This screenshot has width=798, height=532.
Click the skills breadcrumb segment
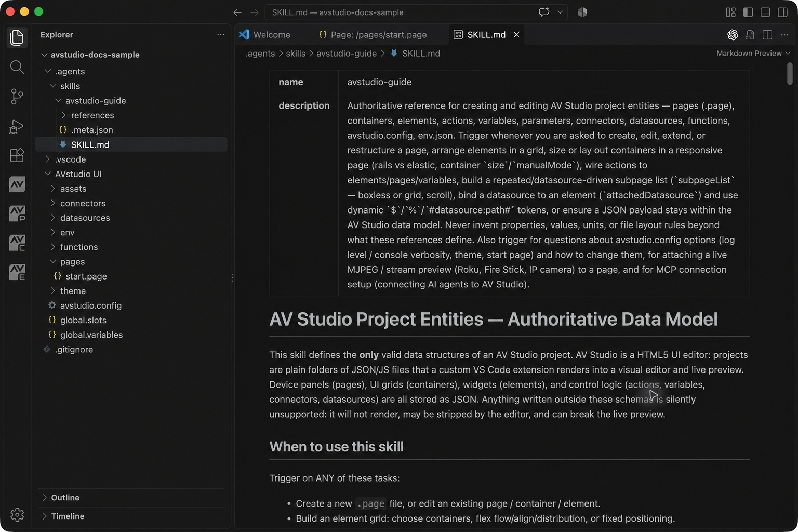(x=296, y=54)
